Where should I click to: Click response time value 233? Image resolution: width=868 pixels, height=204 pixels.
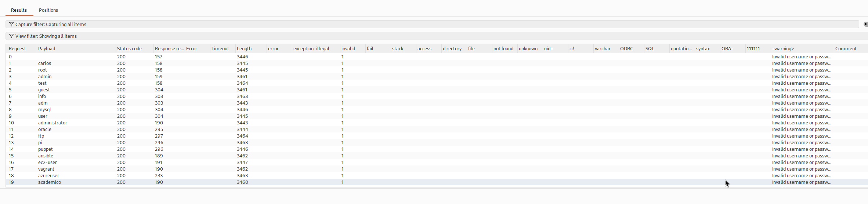(159, 175)
